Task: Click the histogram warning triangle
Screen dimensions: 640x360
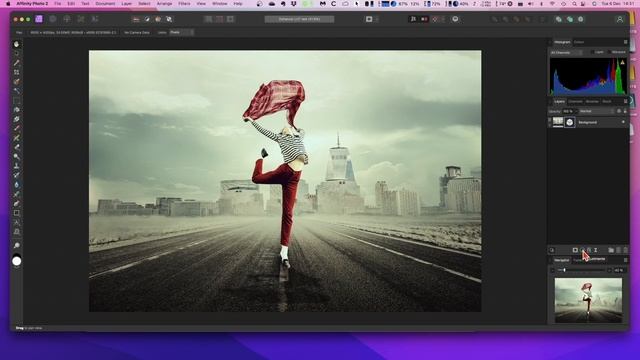Action: click(622, 62)
